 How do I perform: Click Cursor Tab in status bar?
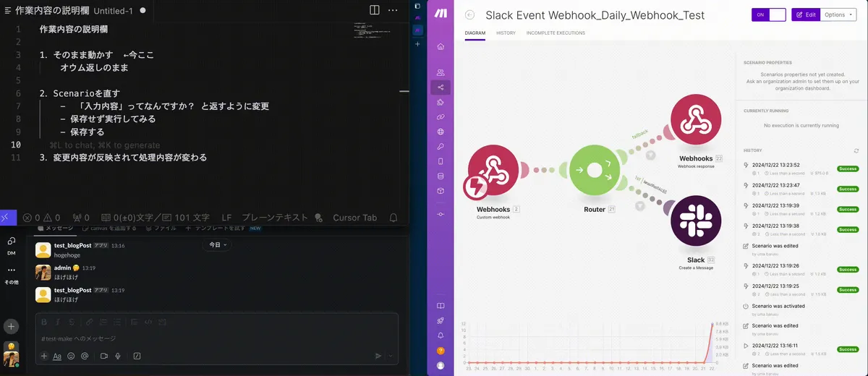[x=355, y=217]
